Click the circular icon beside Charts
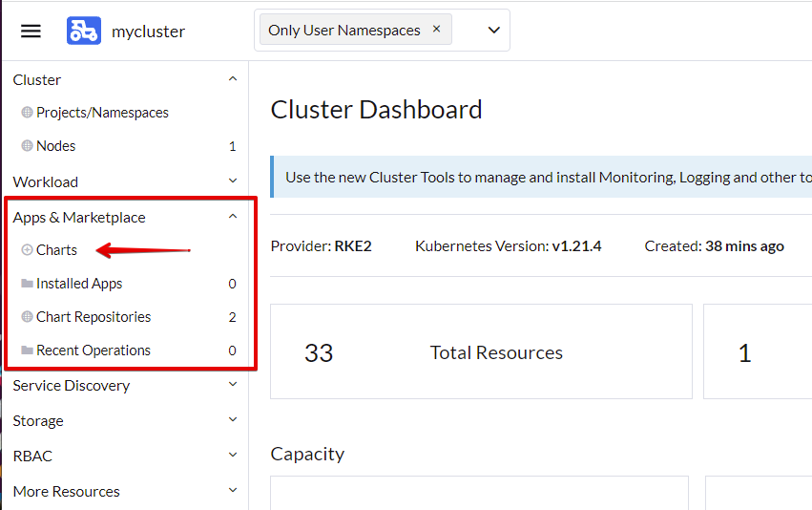Screen dimensions: 812x510 pos(27,250)
